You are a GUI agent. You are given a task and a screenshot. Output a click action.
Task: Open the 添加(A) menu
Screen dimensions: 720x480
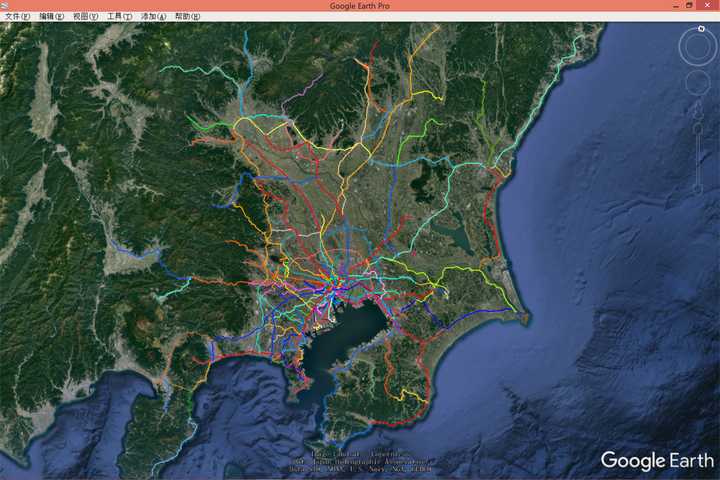153,16
